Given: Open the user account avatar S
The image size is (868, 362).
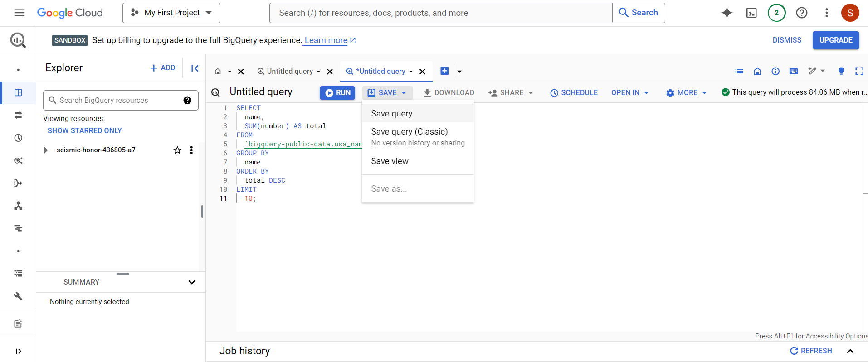Looking at the screenshot, I should point(850,13).
